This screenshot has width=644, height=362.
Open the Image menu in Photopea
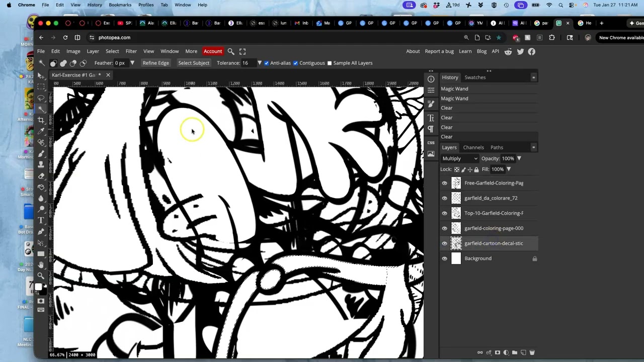click(73, 51)
